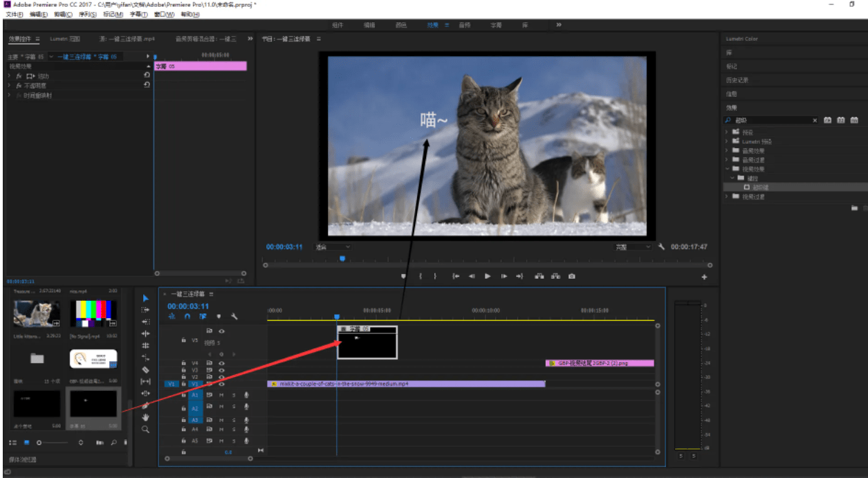Open project panel search magnifier

tap(113, 442)
